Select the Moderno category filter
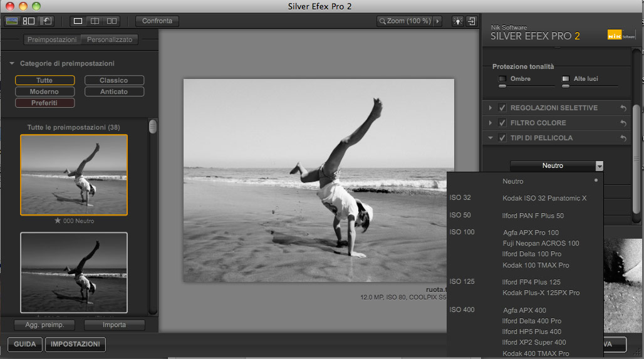 [44, 91]
